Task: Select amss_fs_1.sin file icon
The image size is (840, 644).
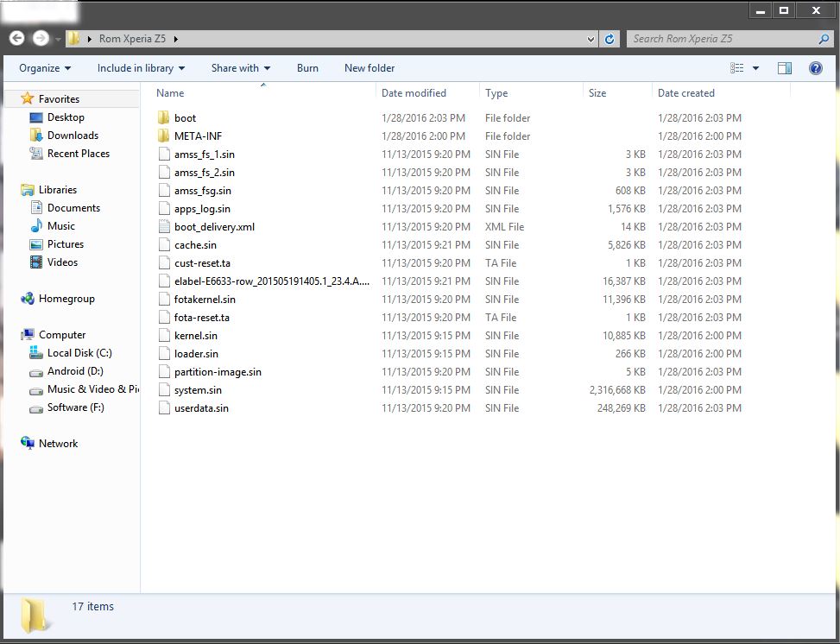Action: (x=164, y=155)
